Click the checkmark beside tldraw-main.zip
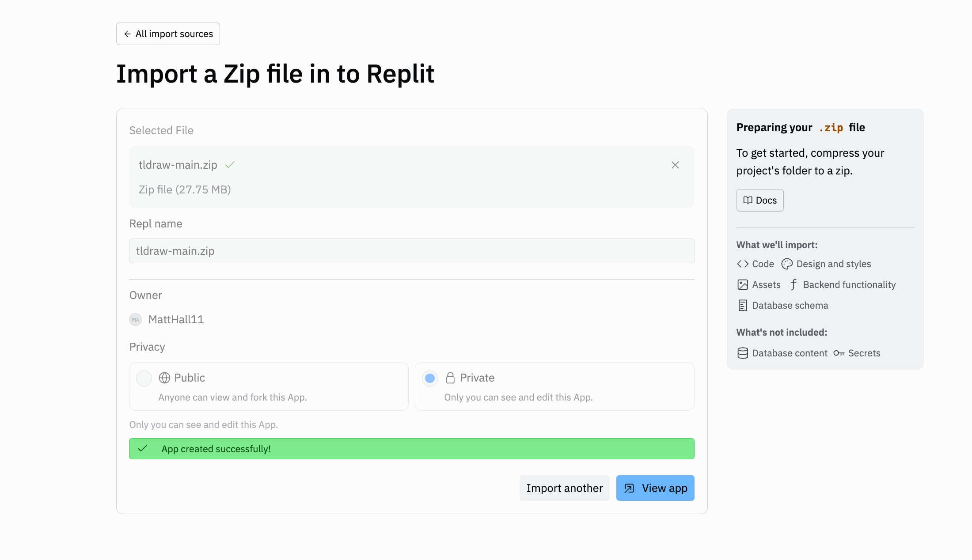The image size is (972, 560). click(x=230, y=165)
